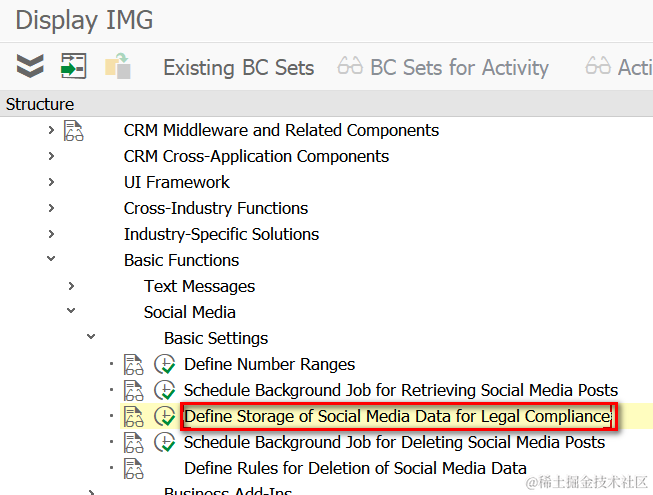Select Schedule Background Job for Retrieving Social Media Posts
This screenshot has width=653, height=495.
point(401,391)
